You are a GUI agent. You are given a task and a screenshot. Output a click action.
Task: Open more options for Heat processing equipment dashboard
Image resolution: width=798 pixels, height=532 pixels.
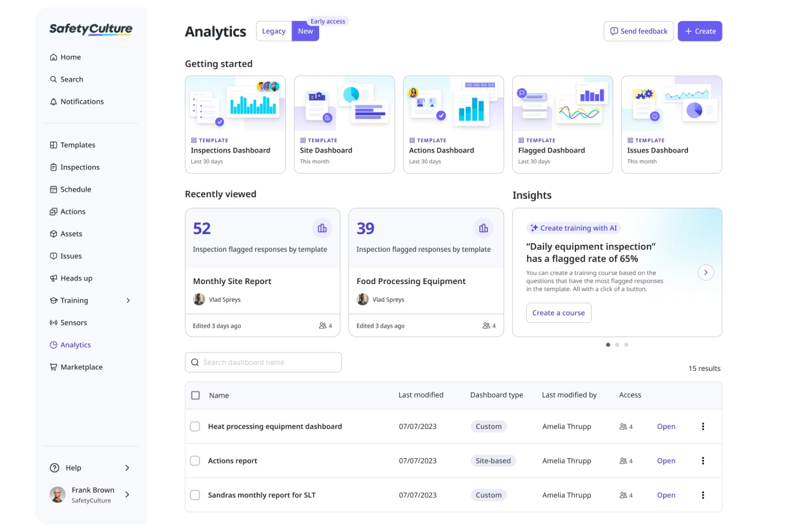703,426
